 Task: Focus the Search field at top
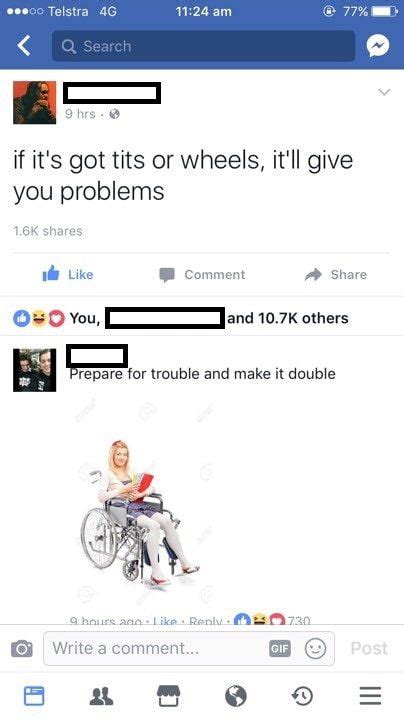(x=203, y=46)
